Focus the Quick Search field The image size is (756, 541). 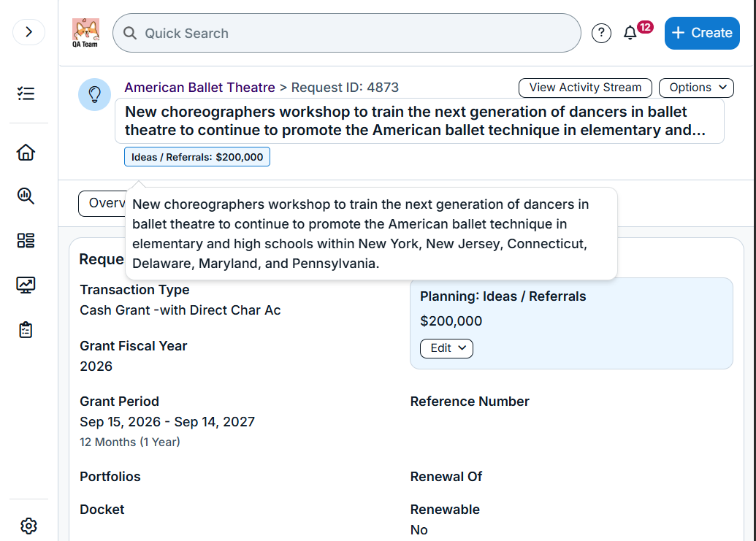[x=347, y=33]
